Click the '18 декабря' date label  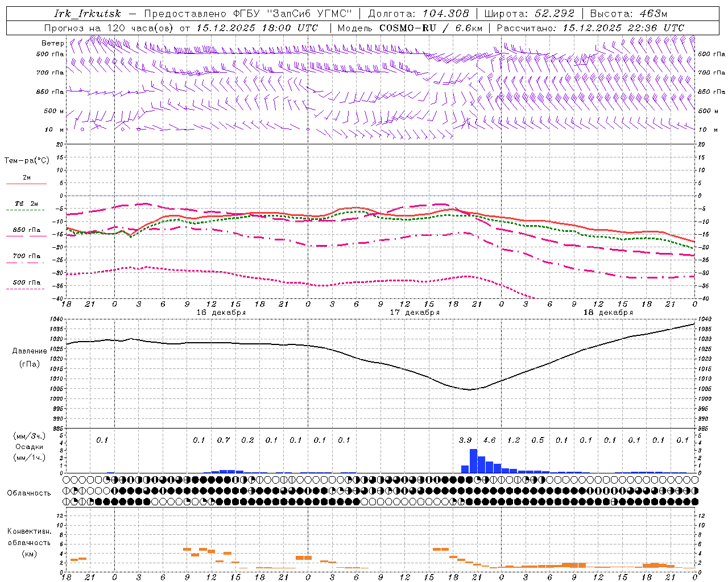point(608,313)
